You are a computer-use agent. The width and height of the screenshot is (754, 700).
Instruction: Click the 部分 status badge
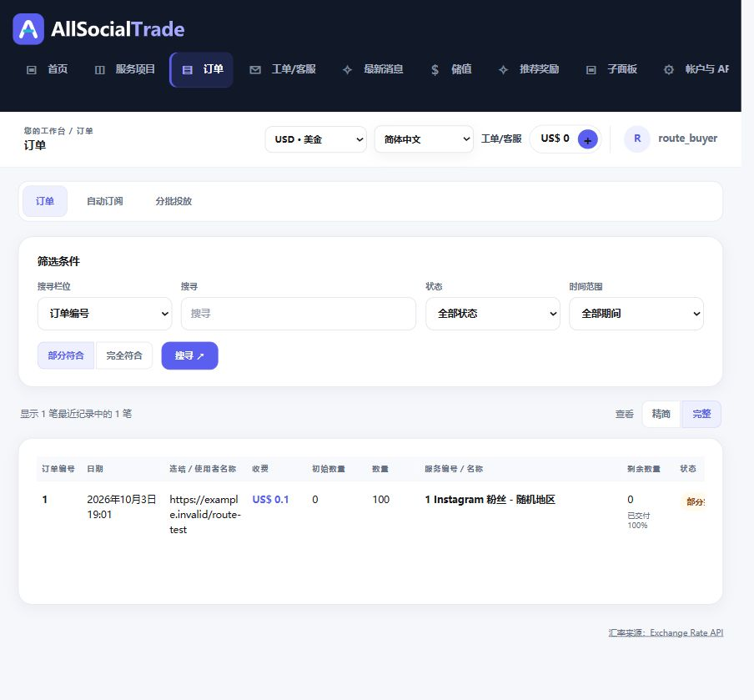pos(694,501)
